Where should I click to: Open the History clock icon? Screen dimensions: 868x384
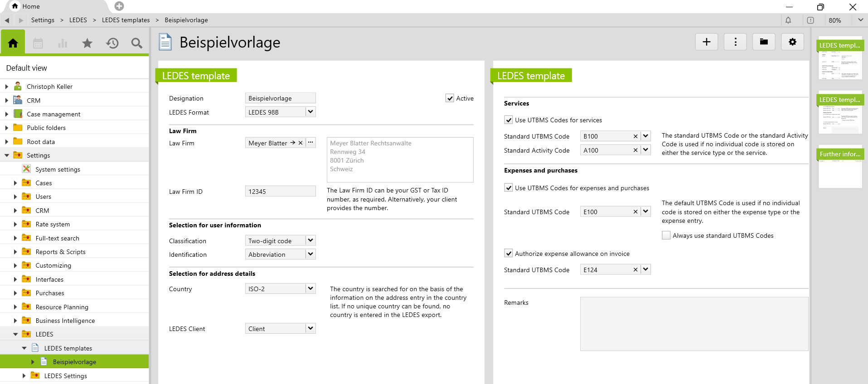pyautogui.click(x=112, y=43)
